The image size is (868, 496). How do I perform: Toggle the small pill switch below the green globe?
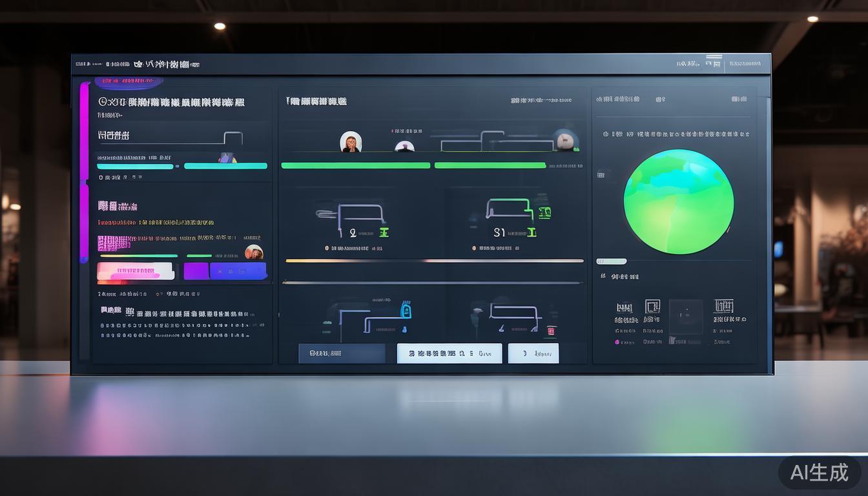tap(612, 262)
